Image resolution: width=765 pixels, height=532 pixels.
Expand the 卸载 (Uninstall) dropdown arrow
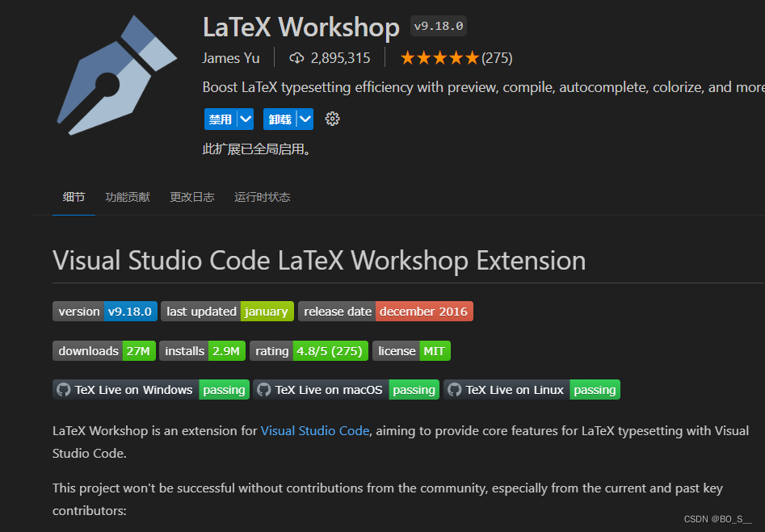click(305, 119)
